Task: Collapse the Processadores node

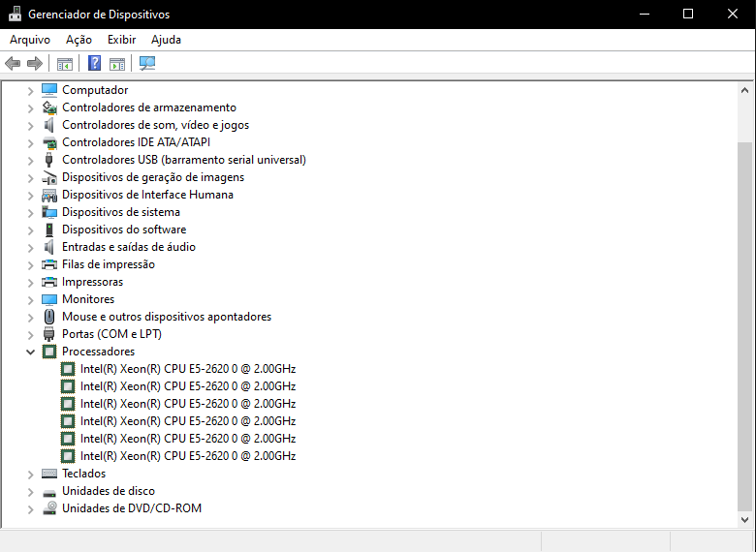Action: tap(30, 352)
